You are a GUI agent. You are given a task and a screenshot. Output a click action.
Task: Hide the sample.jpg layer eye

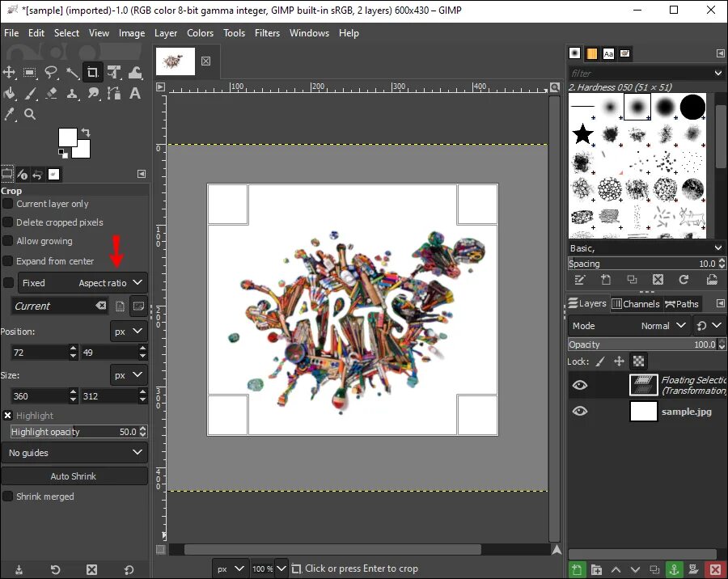pos(580,412)
